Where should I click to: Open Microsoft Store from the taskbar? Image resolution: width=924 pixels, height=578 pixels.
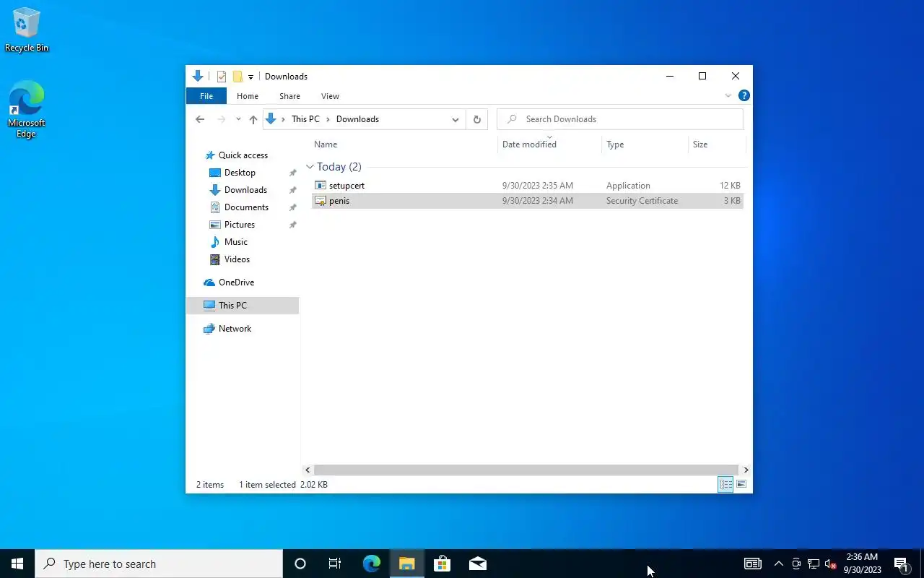[442, 564]
